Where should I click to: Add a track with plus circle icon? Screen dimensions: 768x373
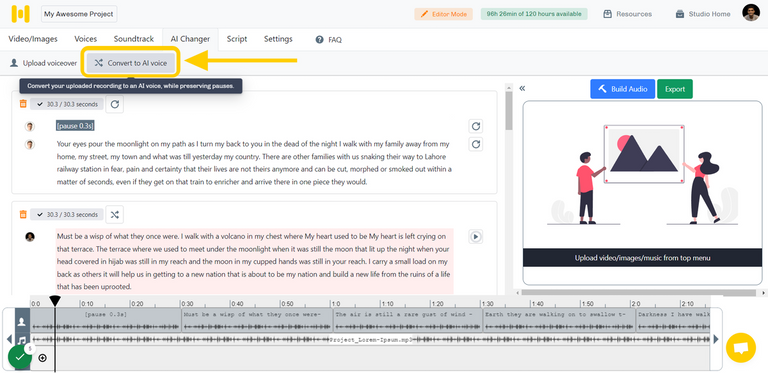point(43,358)
